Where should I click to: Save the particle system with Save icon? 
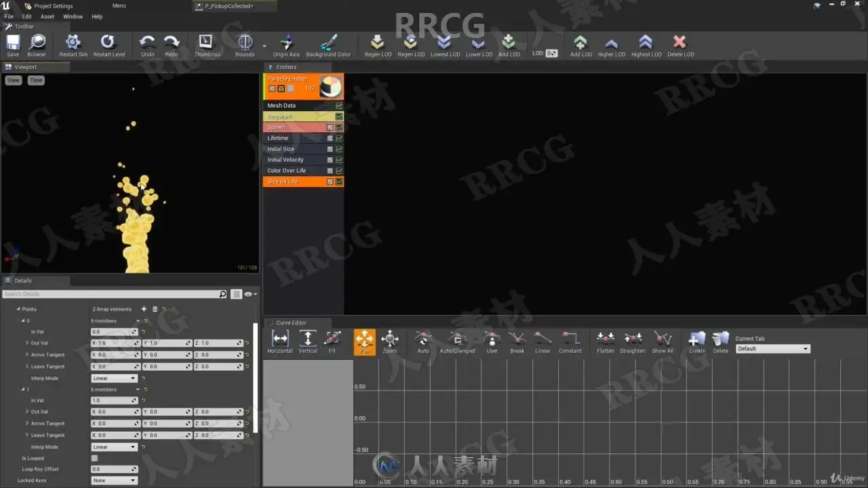[13, 45]
